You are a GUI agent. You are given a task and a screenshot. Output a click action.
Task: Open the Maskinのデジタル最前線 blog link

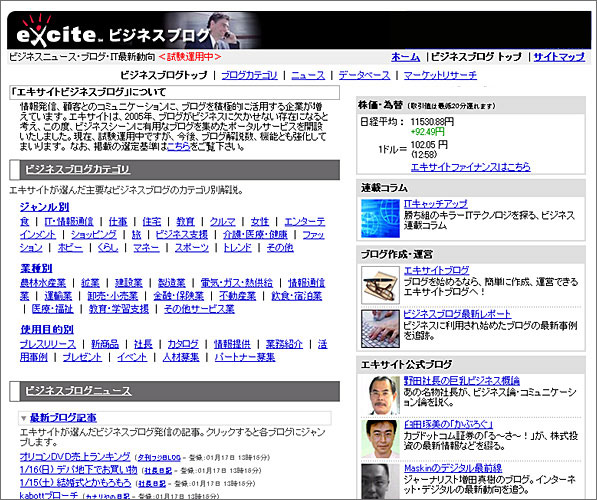453,468
